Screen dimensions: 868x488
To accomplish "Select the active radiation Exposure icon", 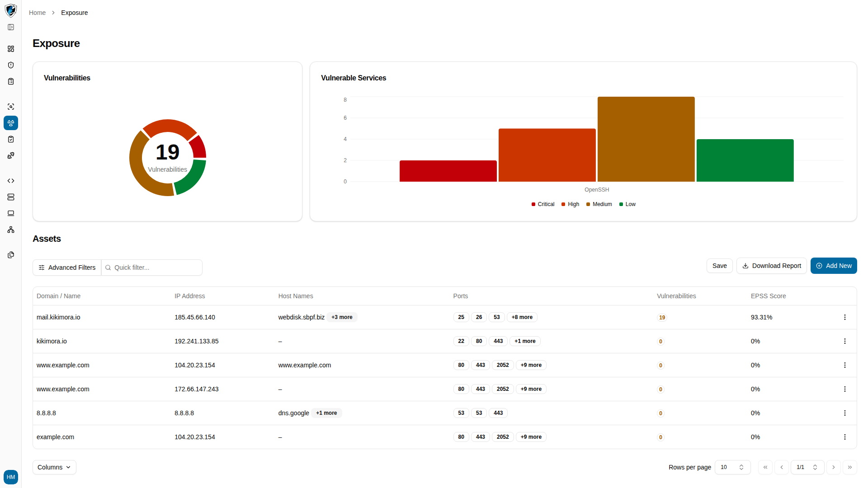I will (11, 123).
